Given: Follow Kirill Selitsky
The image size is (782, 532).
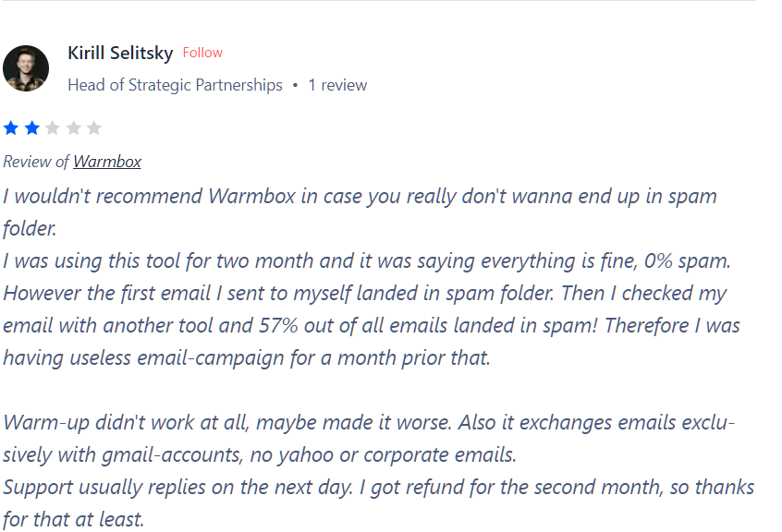Looking at the screenshot, I should pyautogui.click(x=202, y=53).
